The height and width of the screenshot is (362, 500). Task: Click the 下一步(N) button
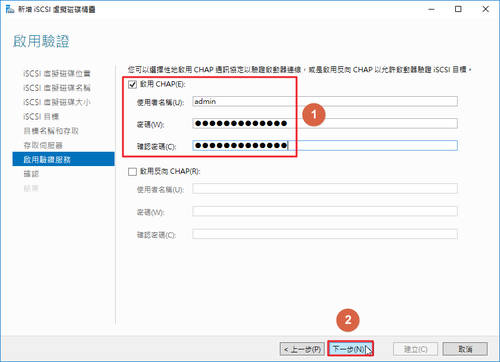tap(350, 349)
